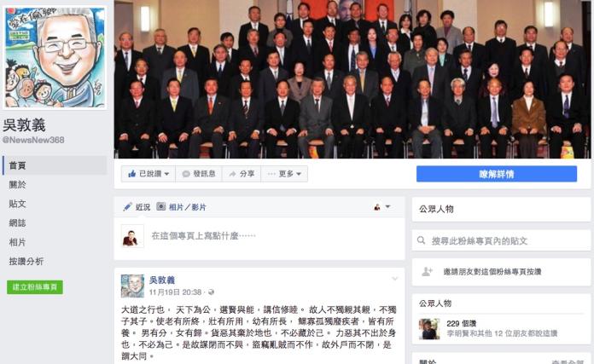The width and height of the screenshot is (594, 364).
Task: Expand the post options chevron
Action: (395, 279)
